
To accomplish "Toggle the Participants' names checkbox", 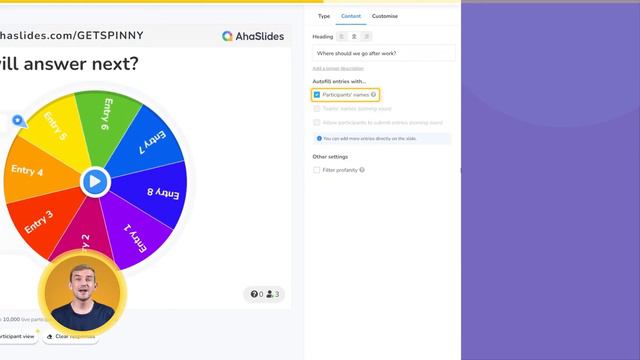I will [317, 95].
